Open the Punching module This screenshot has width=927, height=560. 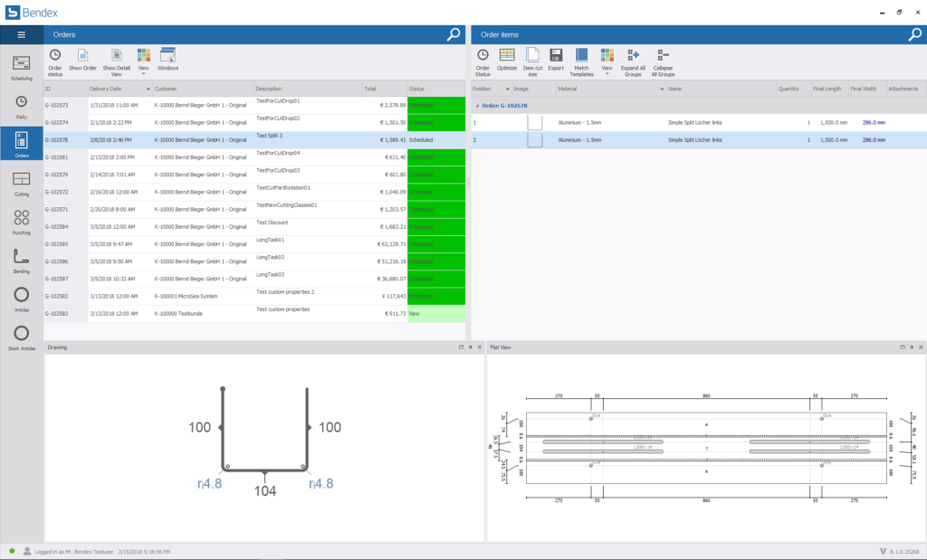tap(22, 222)
